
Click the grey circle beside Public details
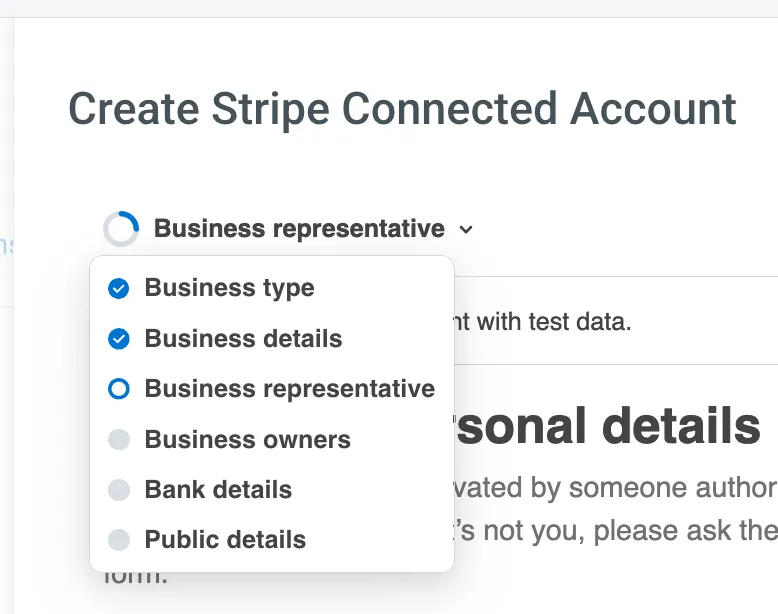[x=119, y=540]
